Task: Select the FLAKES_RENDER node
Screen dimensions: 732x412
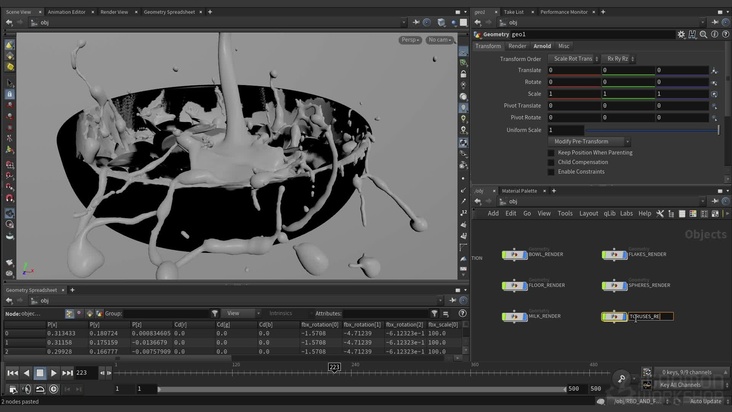Action: click(x=614, y=255)
